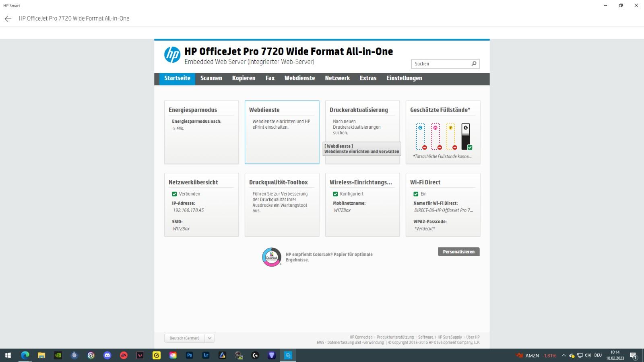This screenshot has height=362, width=644.
Task: Open the Netzwerk tab
Action: pyautogui.click(x=337, y=78)
